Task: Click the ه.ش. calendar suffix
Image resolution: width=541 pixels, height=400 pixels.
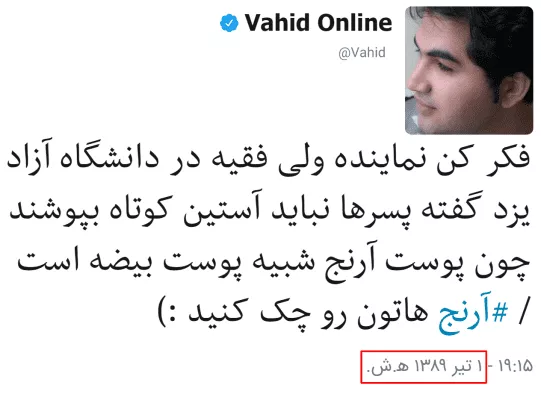Action: tap(388, 367)
